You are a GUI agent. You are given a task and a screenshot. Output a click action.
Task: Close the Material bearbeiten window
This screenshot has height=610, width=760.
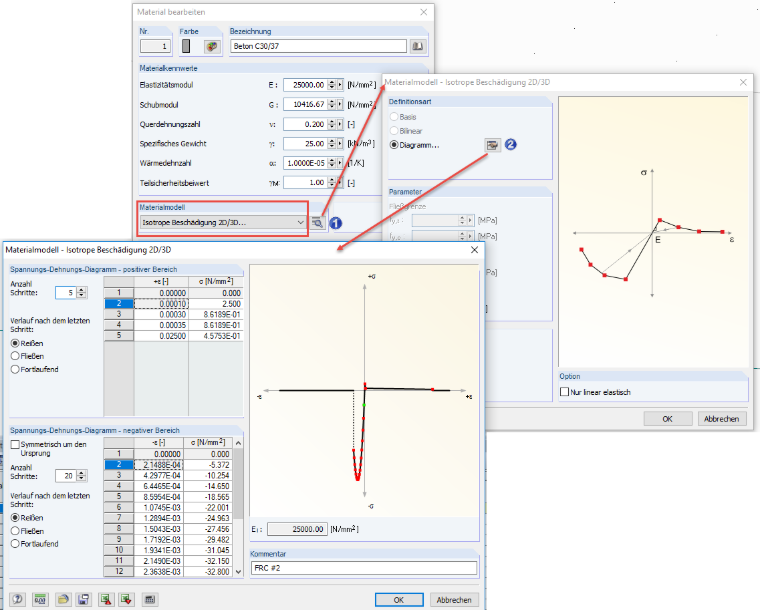click(x=424, y=12)
